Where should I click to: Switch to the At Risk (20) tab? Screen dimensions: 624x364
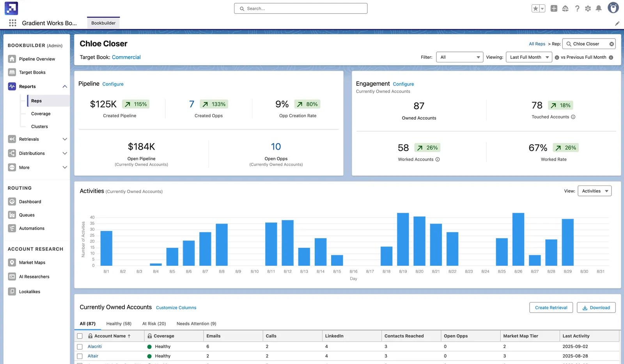point(154,323)
